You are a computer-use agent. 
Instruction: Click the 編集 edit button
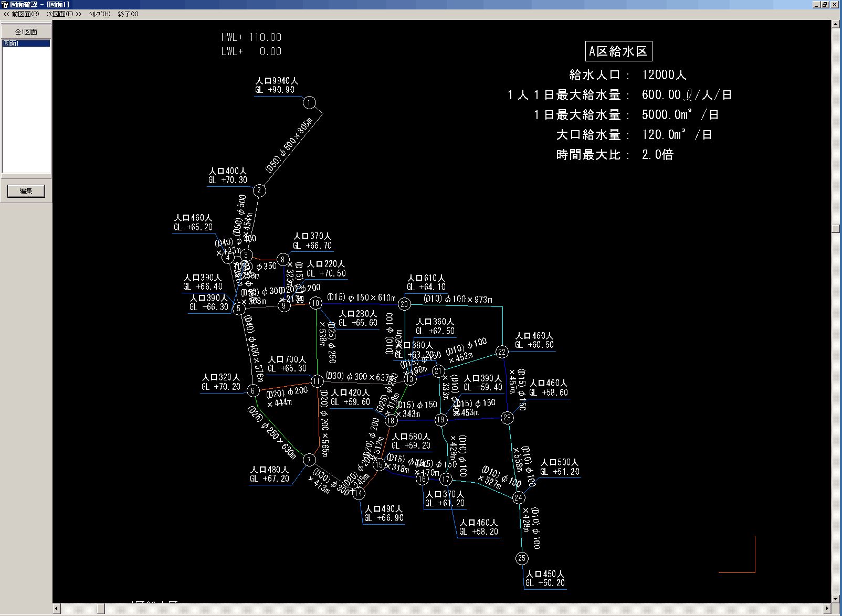(x=26, y=191)
